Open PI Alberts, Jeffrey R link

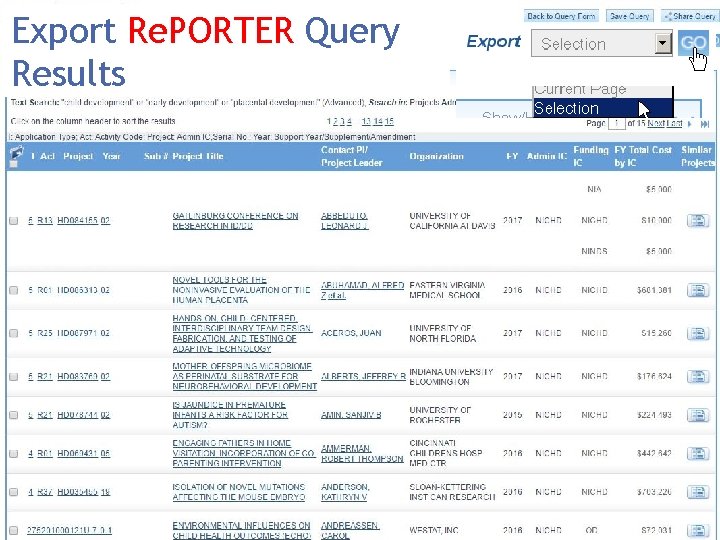point(363,377)
